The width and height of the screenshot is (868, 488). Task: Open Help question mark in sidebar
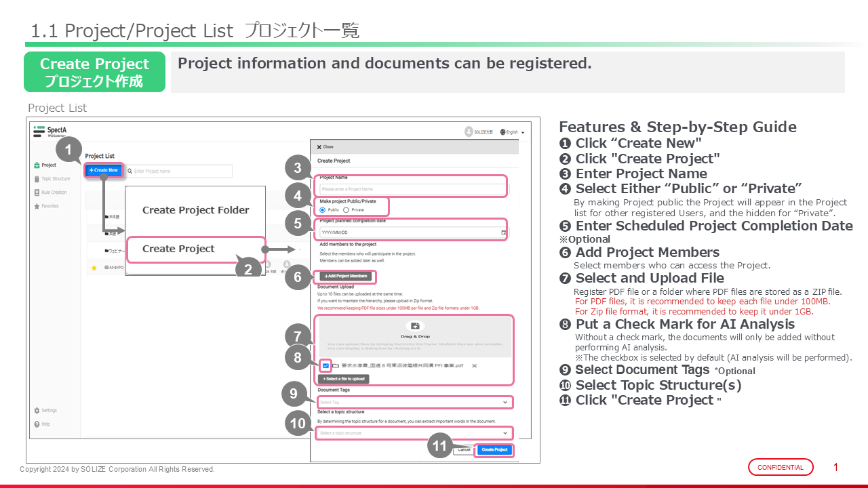37,424
